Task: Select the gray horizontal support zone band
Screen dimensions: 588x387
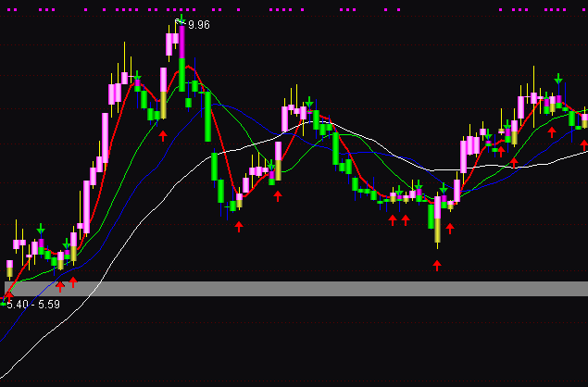Action: point(296,289)
